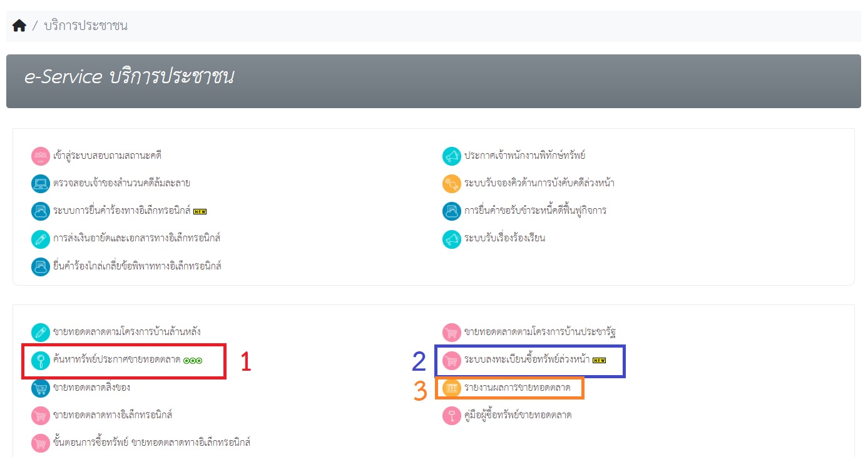Open the ขายทอดตลาดทางอิเล็กทรอนิกส์ link
Image resolution: width=868 pixels, height=457 pixels.
point(112,415)
